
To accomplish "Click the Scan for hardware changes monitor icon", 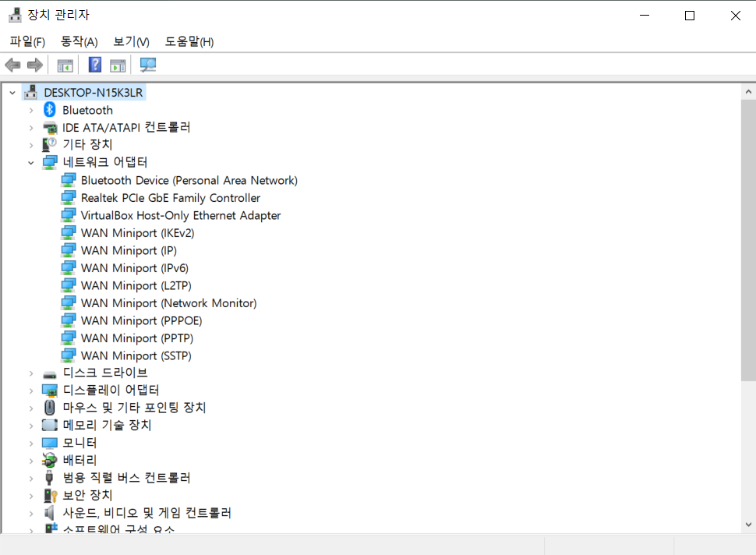I will coord(147,65).
